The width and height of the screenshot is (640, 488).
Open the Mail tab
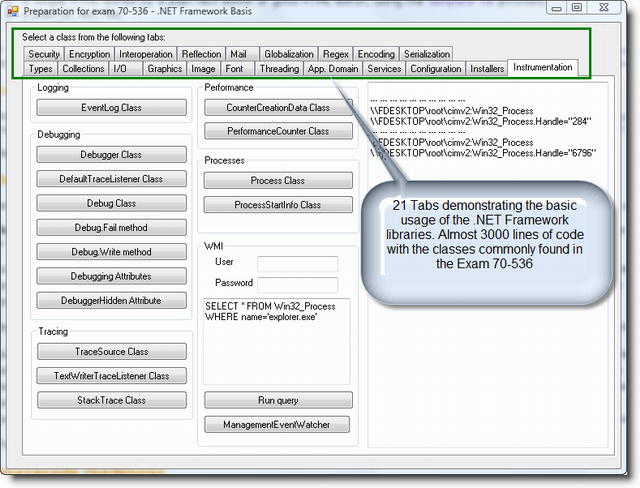click(x=242, y=54)
